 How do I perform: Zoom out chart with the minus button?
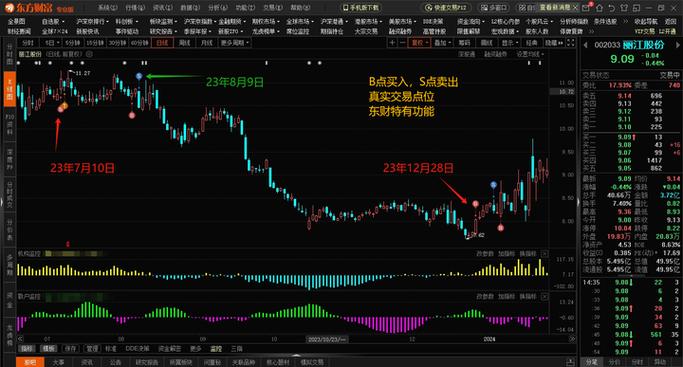point(402,42)
